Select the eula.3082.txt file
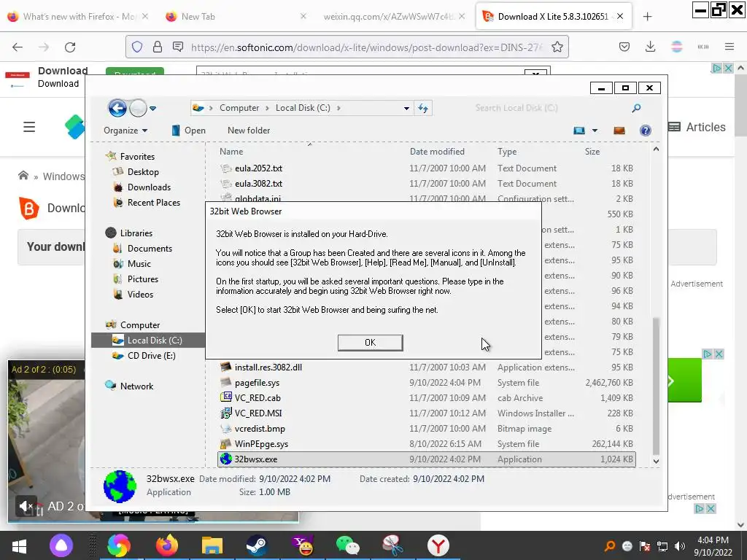Viewport: 747px width, 560px height. pos(426,183)
